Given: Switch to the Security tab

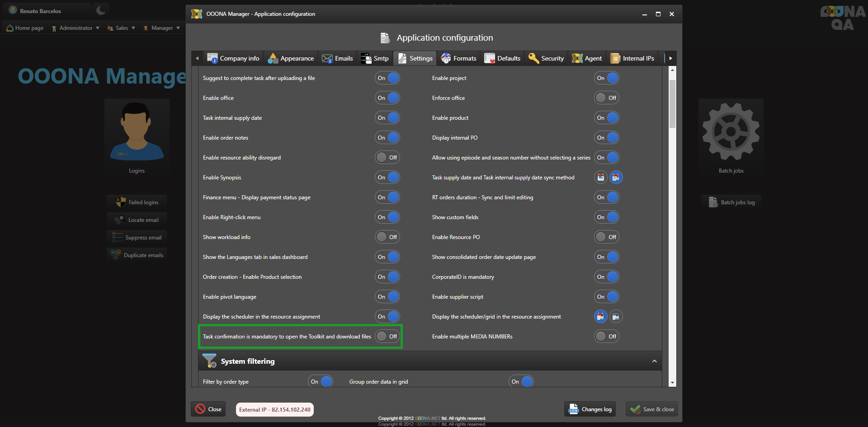Looking at the screenshot, I should click(547, 58).
